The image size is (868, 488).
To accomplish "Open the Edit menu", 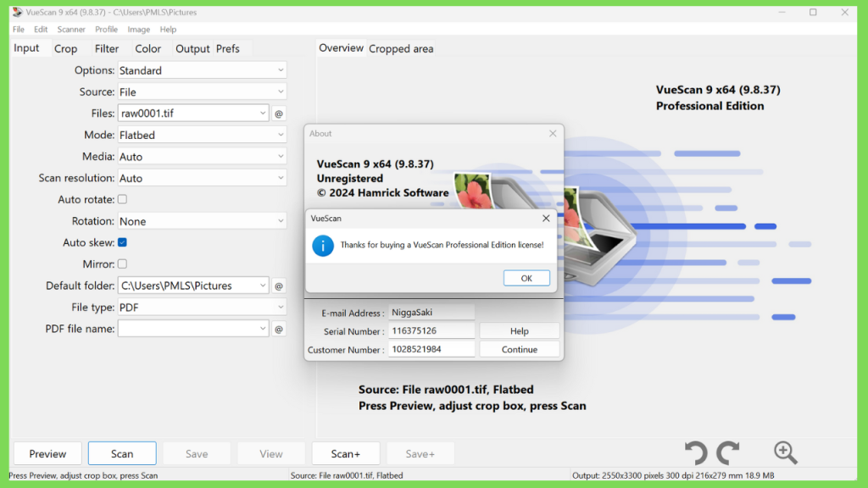I will [x=41, y=30].
